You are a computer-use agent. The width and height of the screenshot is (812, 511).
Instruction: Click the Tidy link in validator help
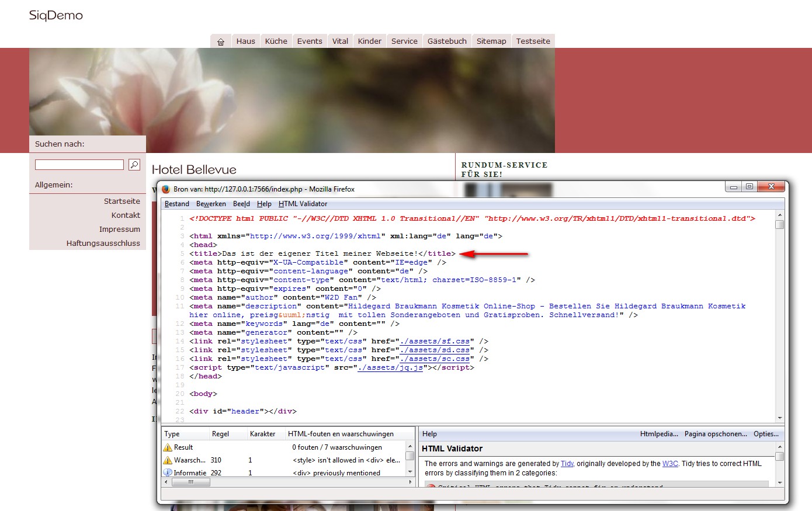click(567, 464)
